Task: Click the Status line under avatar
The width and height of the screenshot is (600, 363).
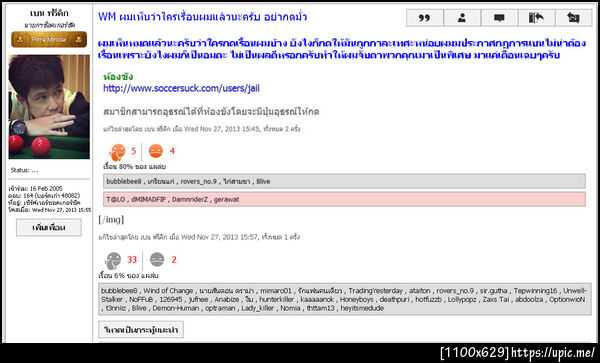Action: click(x=24, y=170)
